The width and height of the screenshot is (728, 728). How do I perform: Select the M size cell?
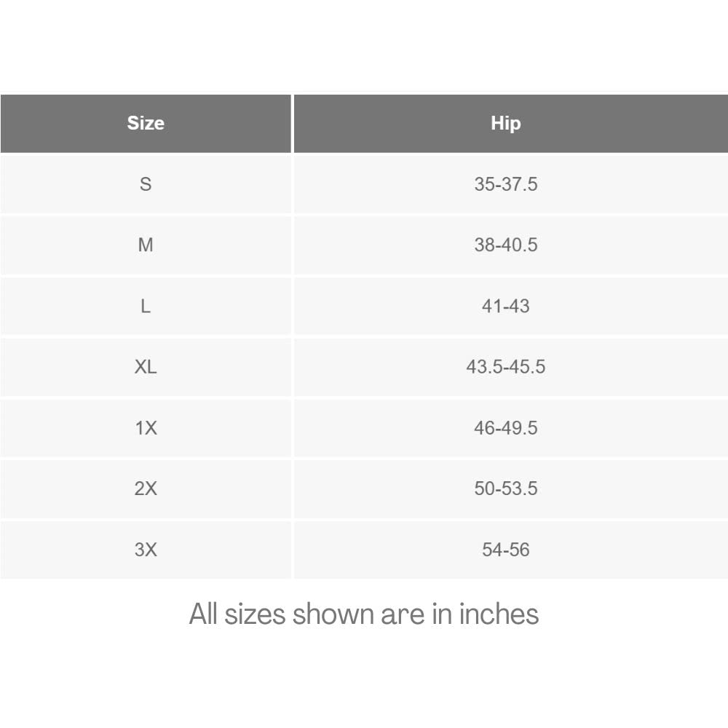coord(146,245)
